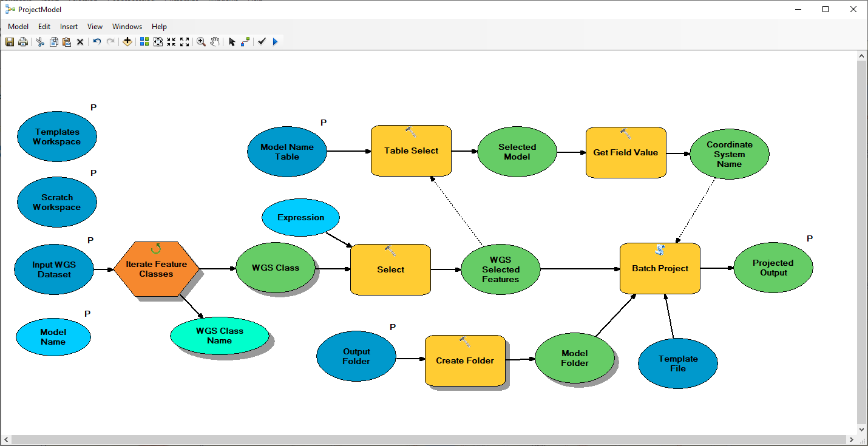Select the Model Name variable oval
Screen dimensions: 868x446
click(x=53, y=337)
